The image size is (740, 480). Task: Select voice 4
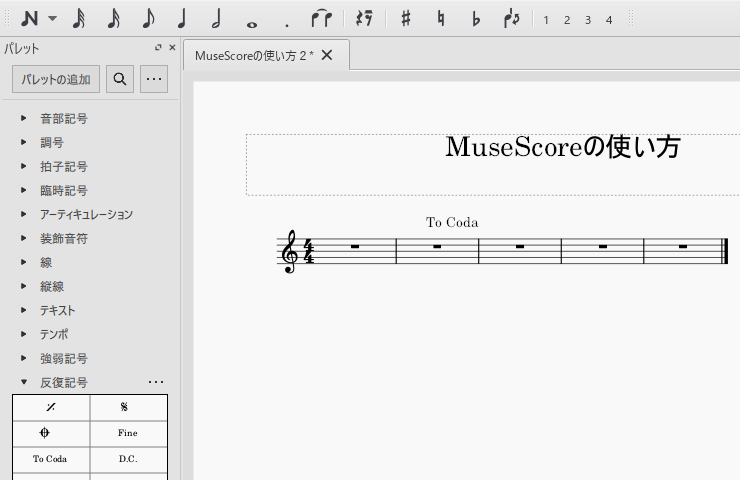[609, 20]
